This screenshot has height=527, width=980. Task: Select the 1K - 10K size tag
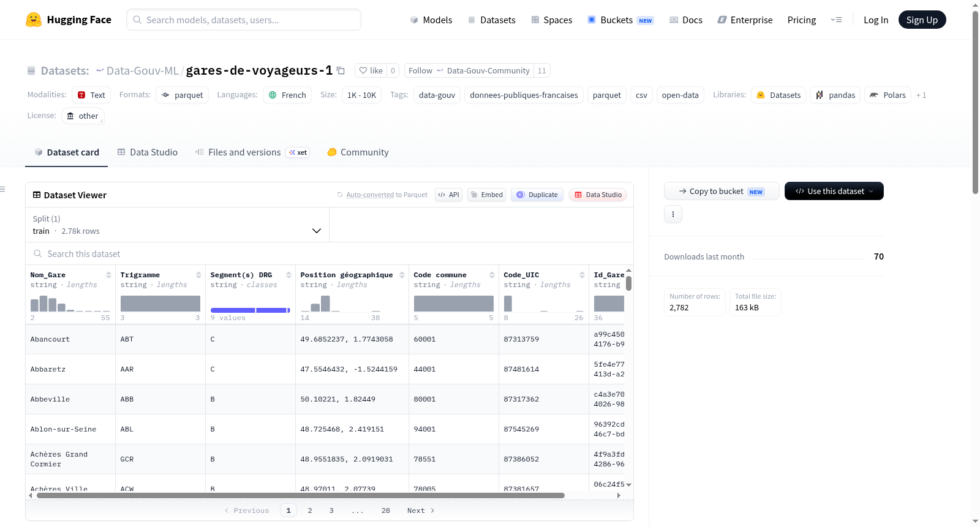361,95
